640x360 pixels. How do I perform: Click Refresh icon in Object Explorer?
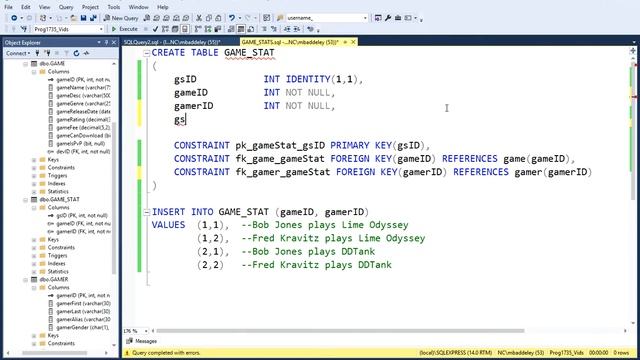click(x=76, y=53)
